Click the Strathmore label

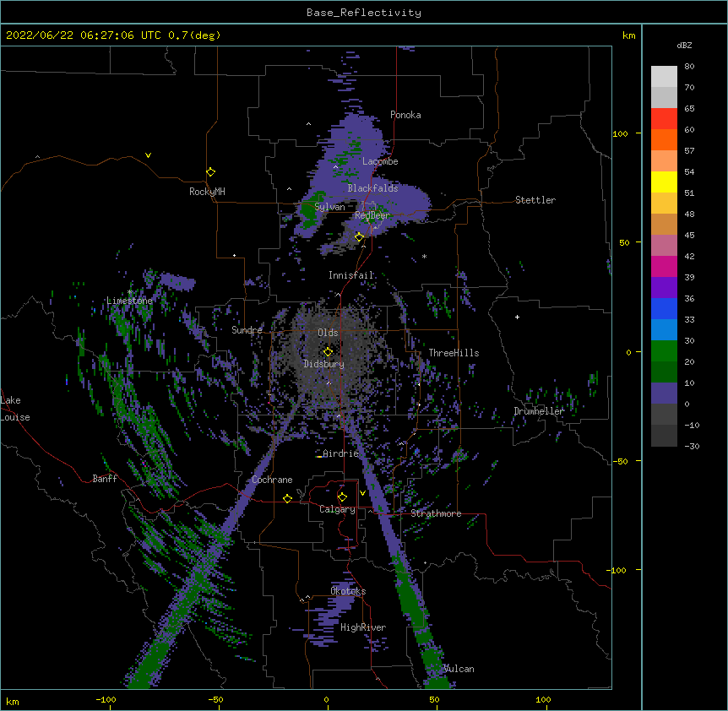(x=436, y=513)
